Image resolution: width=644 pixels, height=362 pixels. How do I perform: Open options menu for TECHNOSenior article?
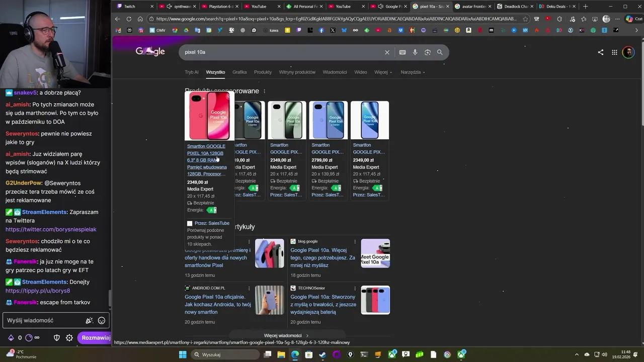(x=355, y=289)
